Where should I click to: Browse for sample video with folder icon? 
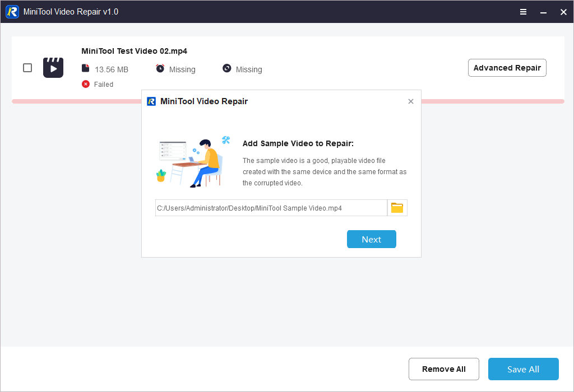(397, 208)
